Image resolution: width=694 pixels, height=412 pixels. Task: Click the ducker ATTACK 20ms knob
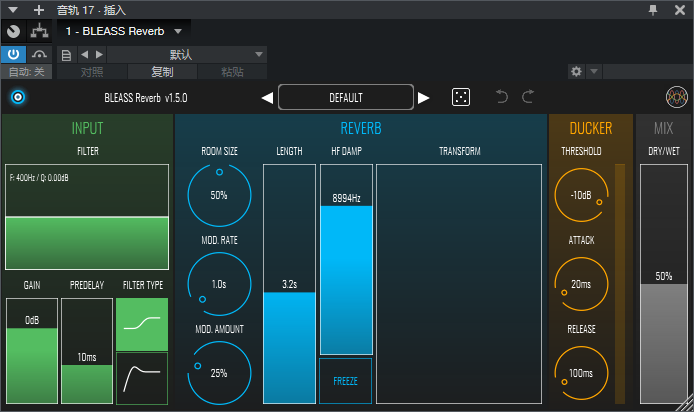tap(582, 284)
